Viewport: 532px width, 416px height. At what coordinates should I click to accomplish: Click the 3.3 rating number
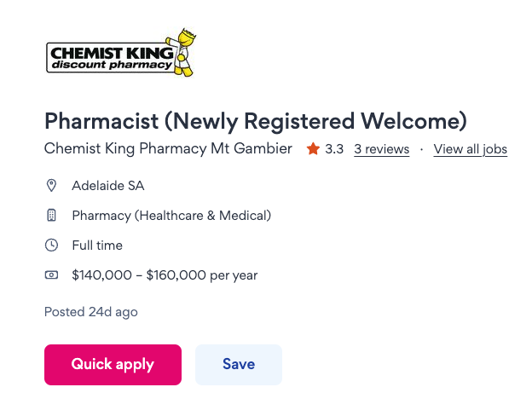click(x=334, y=149)
